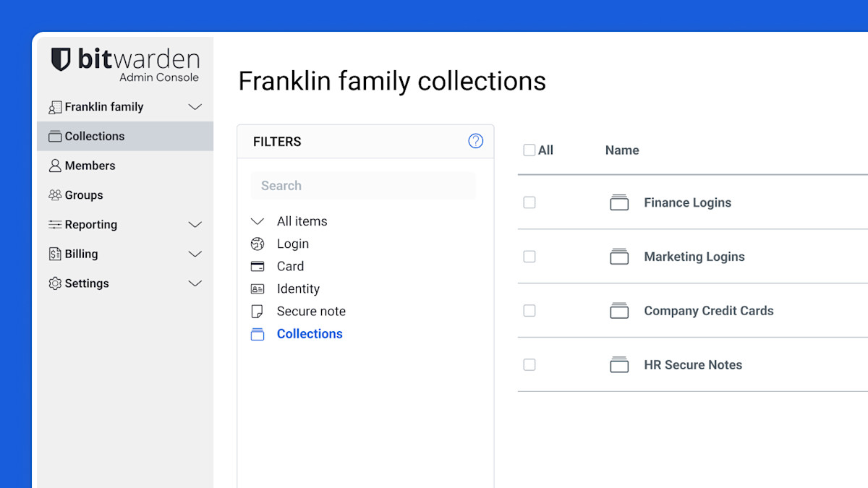
Task: Expand the Reporting section chevron
Action: click(x=195, y=225)
